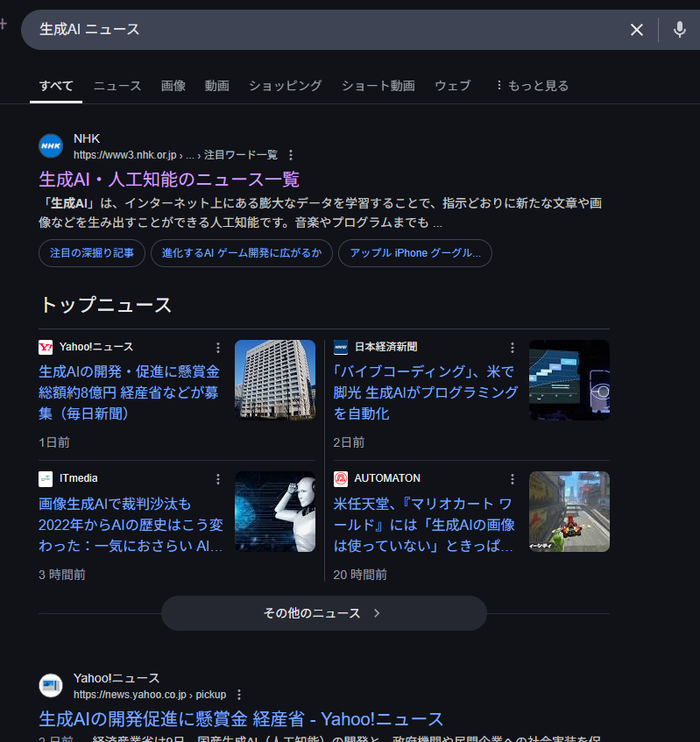Click the Yahoo!ニュース icon in top news

pyautogui.click(x=46, y=347)
